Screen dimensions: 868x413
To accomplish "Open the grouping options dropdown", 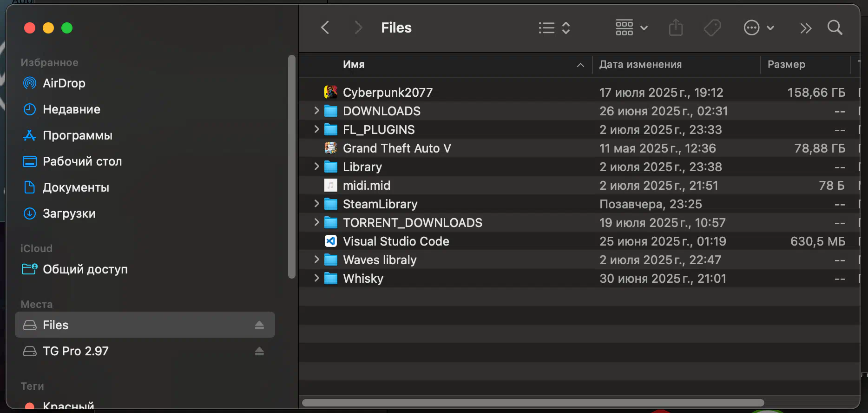I will click(x=631, y=28).
